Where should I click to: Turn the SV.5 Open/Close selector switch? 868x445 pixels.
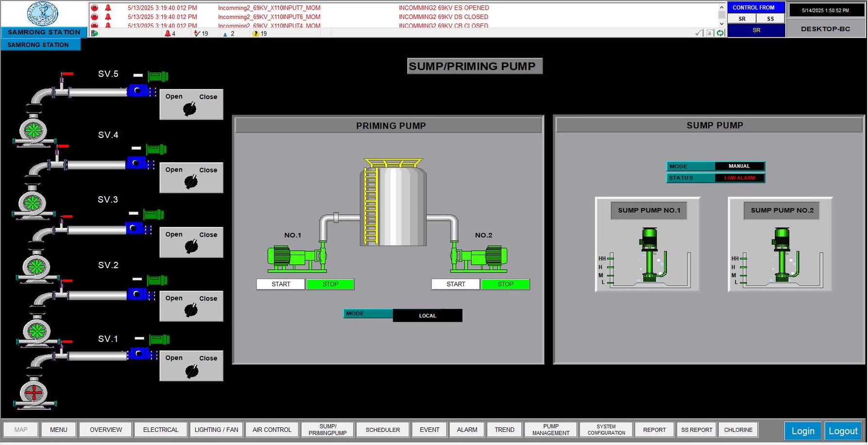190,109
